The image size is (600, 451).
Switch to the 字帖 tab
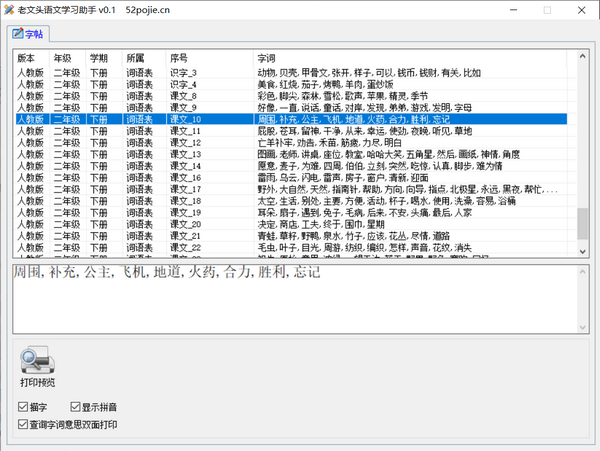(x=28, y=34)
